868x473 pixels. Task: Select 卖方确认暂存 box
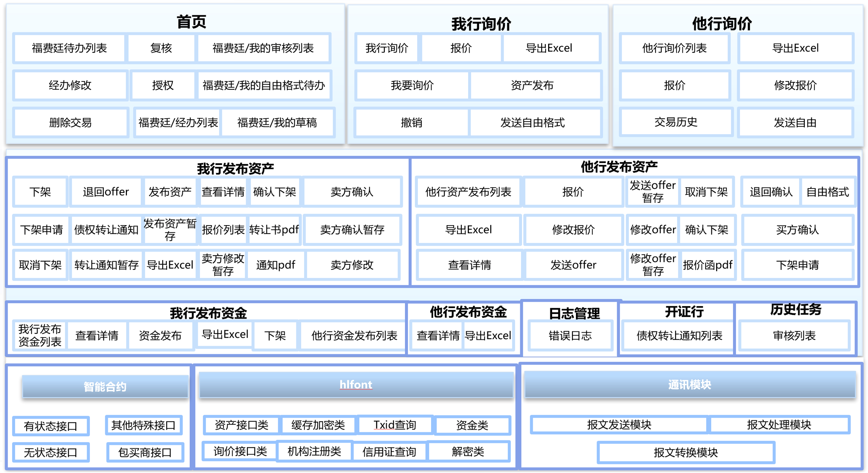[x=352, y=230]
